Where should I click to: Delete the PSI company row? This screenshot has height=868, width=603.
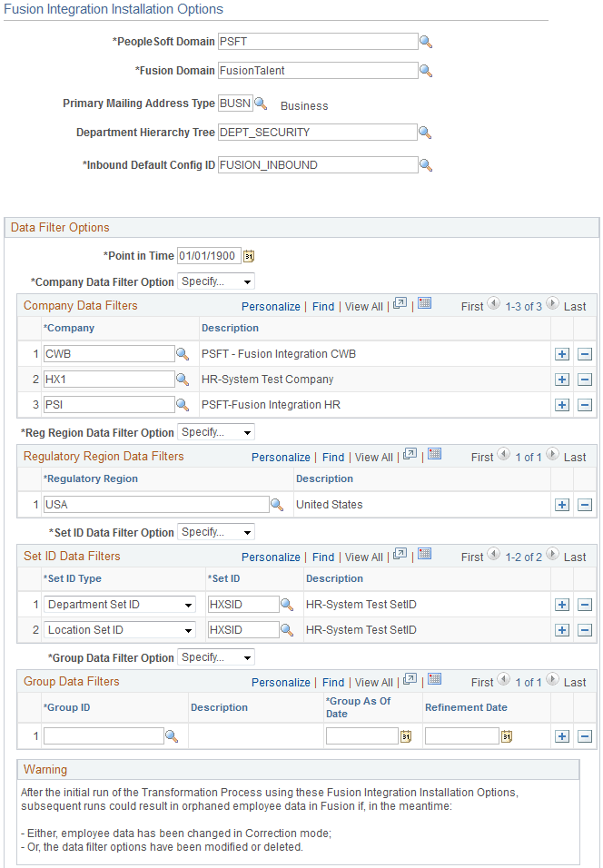(x=584, y=404)
